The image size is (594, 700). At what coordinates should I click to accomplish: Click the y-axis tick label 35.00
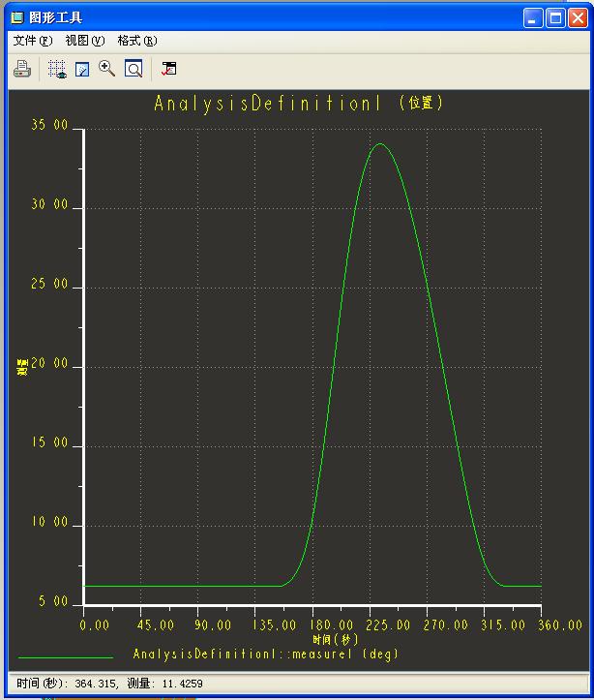[49, 125]
